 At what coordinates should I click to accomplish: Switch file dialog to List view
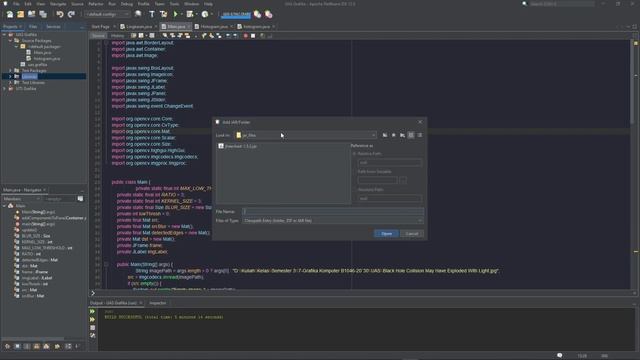pos(411,135)
